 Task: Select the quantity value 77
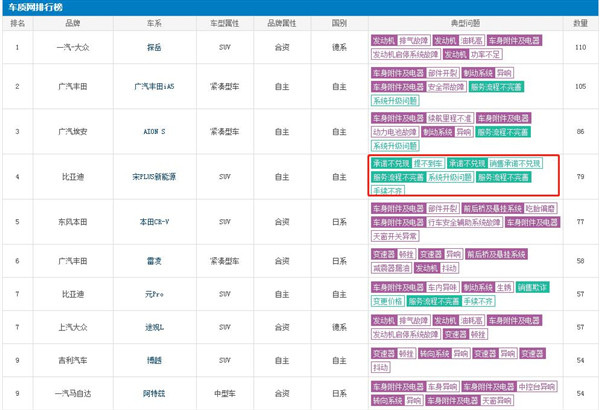[x=580, y=222]
